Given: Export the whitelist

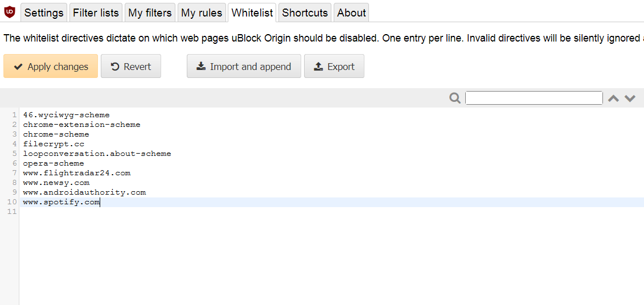Looking at the screenshot, I should pos(334,67).
